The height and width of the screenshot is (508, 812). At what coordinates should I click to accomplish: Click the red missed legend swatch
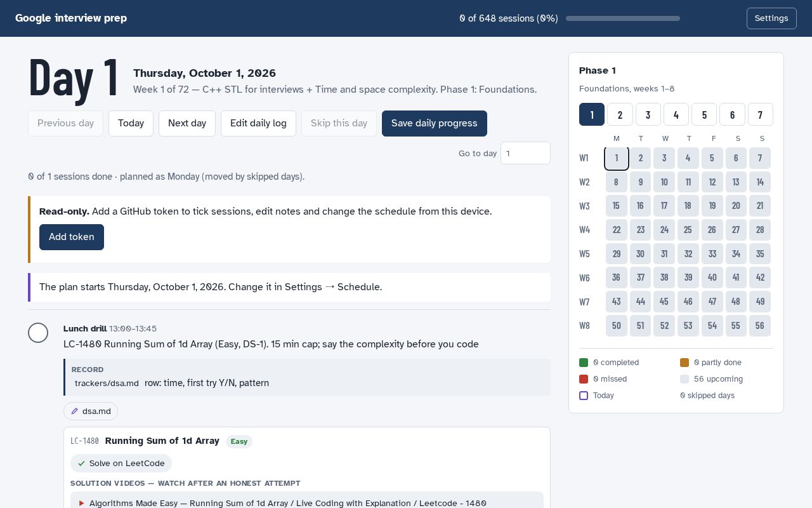point(584,379)
